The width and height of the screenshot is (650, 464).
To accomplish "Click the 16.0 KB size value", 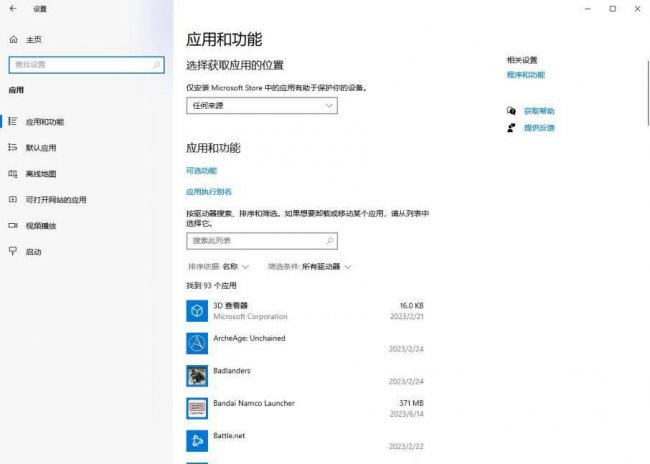I will (x=411, y=306).
